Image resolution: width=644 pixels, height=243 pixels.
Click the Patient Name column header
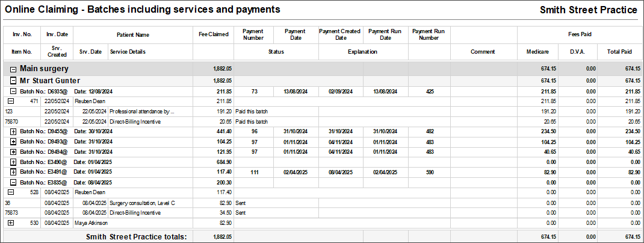(133, 35)
